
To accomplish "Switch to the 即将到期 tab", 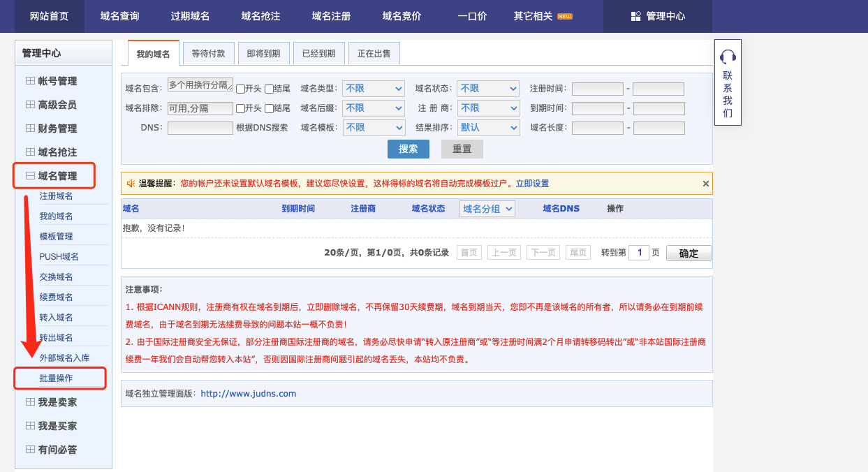I will point(263,53).
